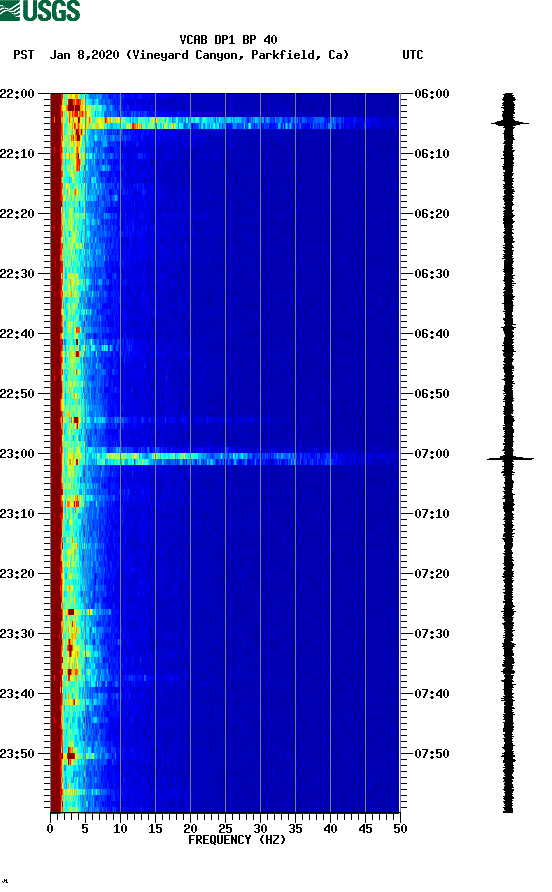The image size is (552, 892).
Task: Click the date text 'Jan 8,2020'
Action: click(x=84, y=55)
